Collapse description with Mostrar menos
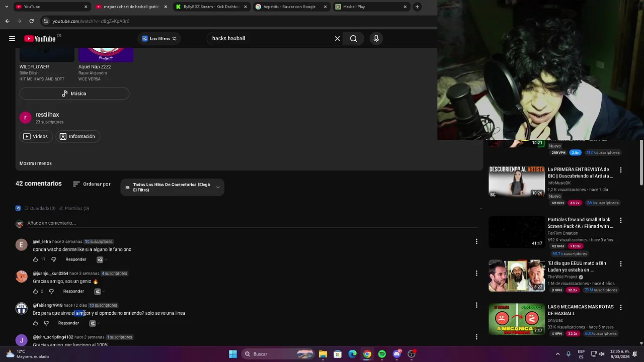The image size is (644, 362). point(35,163)
